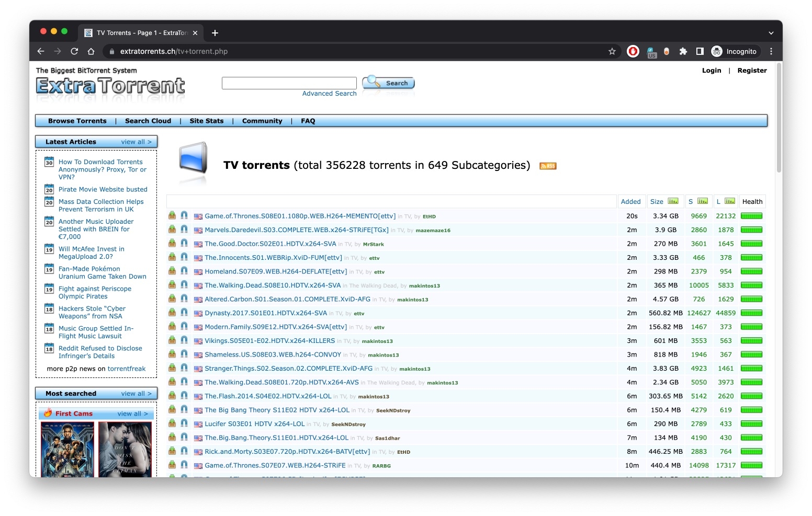
Task: Open the Advanced Search link
Action: click(330, 94)
